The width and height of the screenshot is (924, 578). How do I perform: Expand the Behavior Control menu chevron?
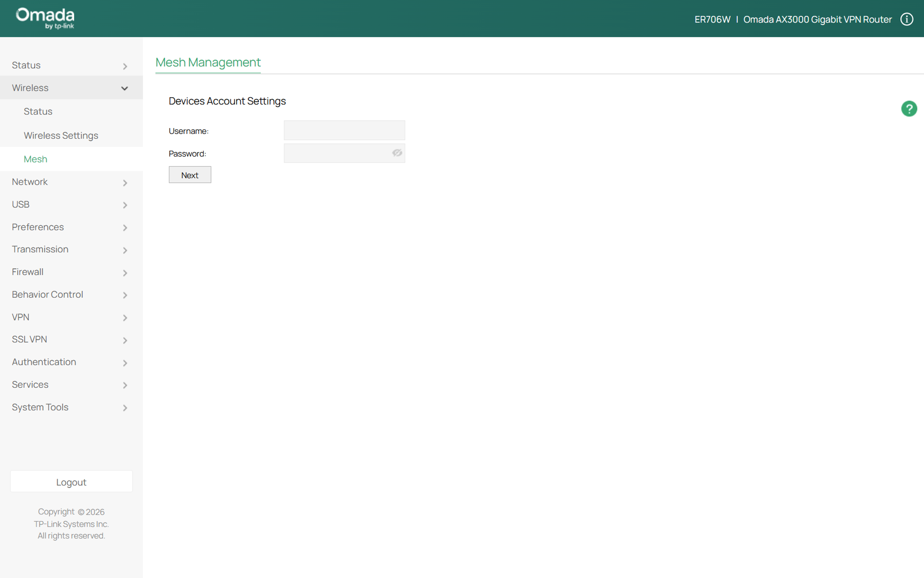[x=125, y=295]
